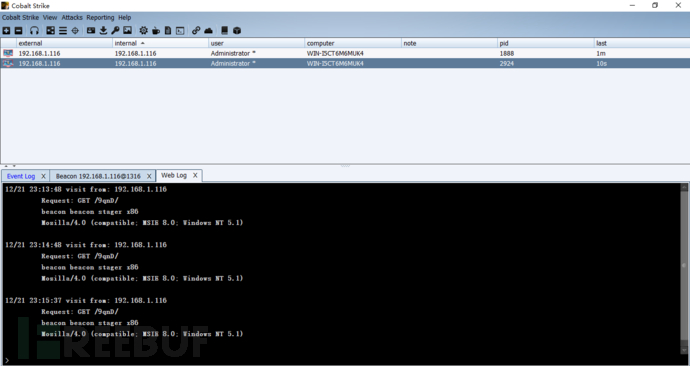Close the Web Log tab
Image resolution: width=690 pixels, height=366 pixels.
point(195,175)
